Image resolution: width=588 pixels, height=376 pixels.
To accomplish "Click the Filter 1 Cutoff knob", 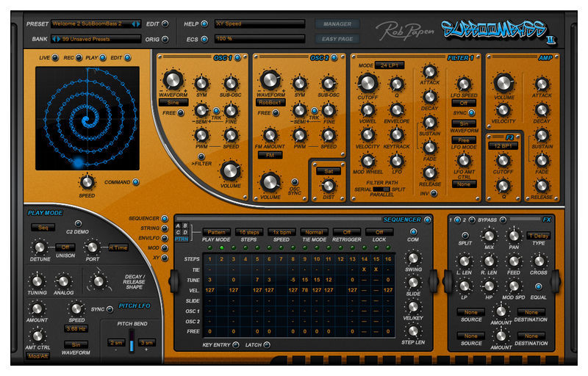I will tap(367, 83).
